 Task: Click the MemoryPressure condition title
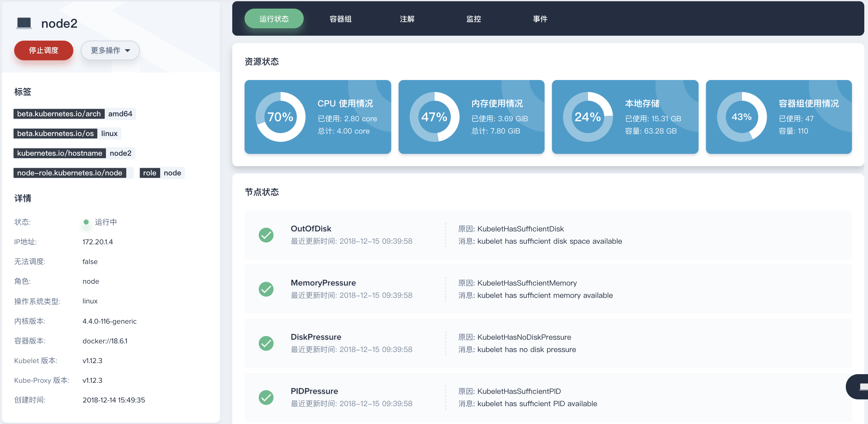click(323, 283)
